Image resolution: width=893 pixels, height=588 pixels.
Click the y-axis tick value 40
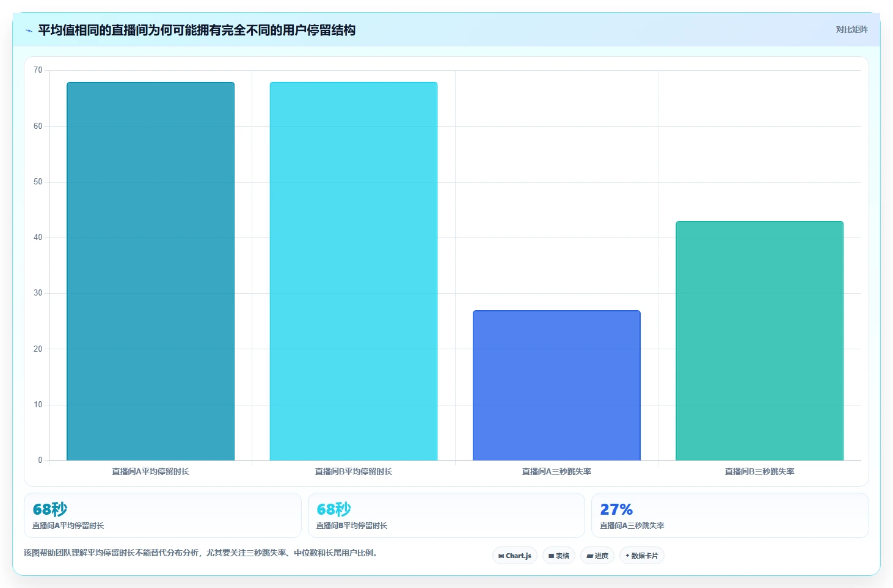pyautogui.click(x=38, y=238)
